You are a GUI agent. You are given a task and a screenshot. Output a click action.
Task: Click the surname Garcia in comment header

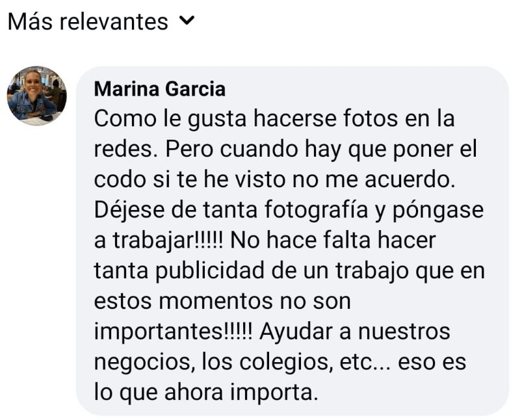point(196,89)
